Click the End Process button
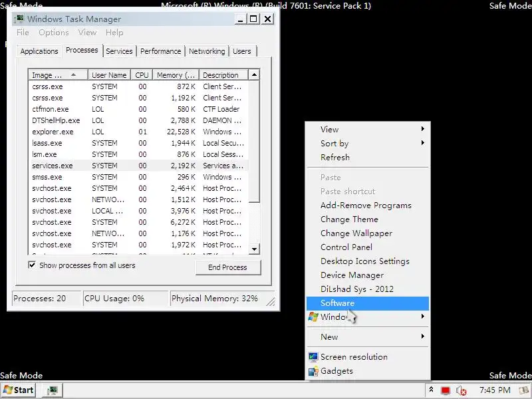Screen dimensions: 532x399 tap(227, 267)
